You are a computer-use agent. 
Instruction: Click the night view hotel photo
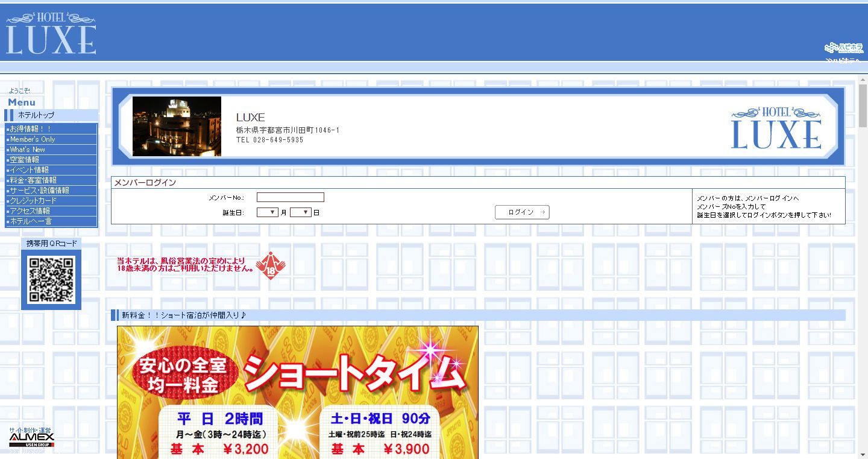click(177, 127)
